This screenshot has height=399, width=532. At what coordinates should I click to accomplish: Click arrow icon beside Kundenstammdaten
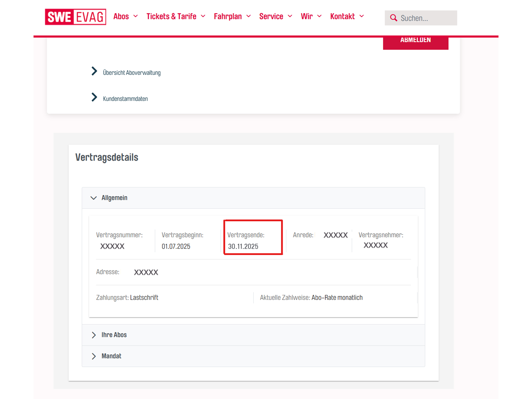pos(94,97)
